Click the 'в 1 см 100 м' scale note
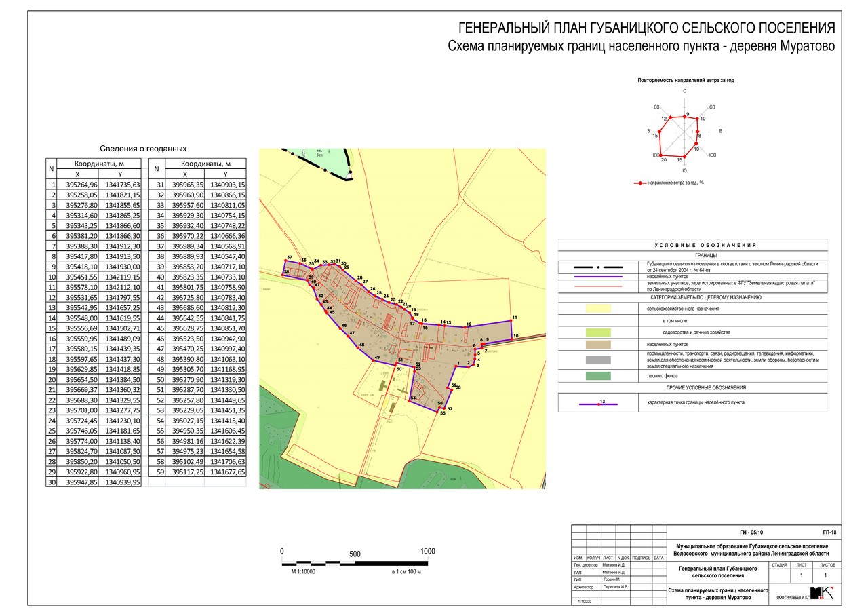 coord(407,572)
